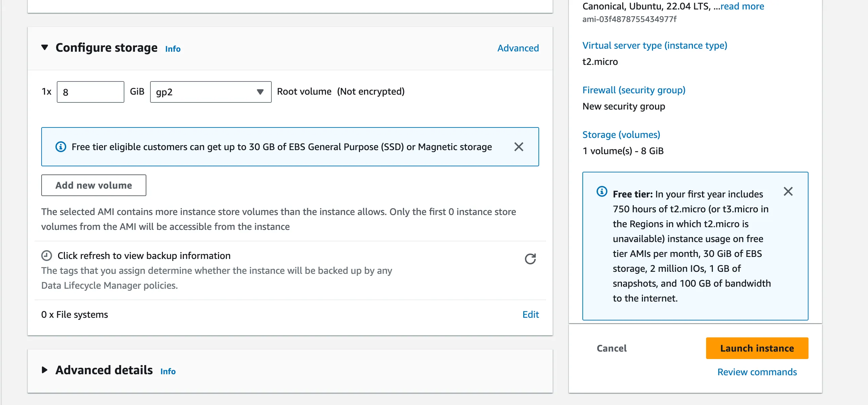
Task: Click read more on the AMI description
Action: tap(742, 6)
